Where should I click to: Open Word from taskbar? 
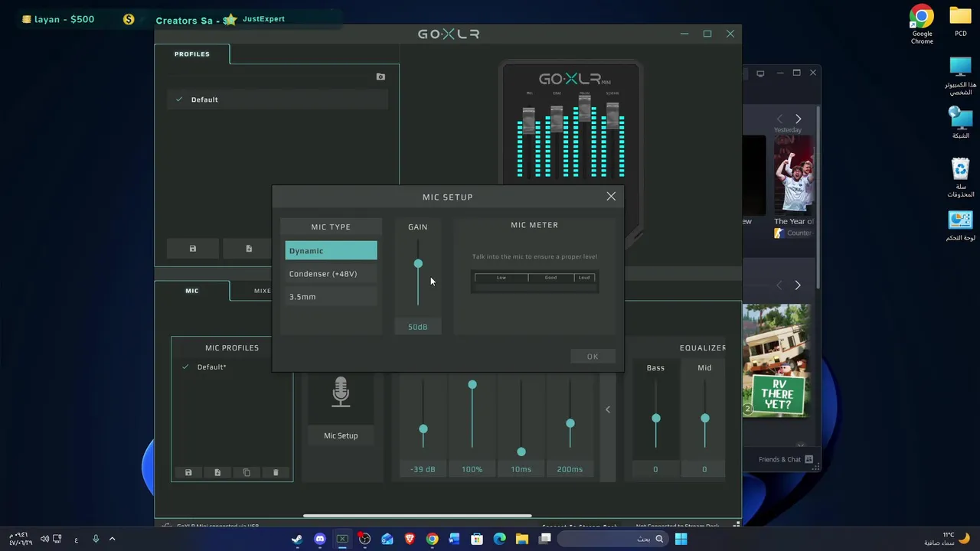(455, 539)
